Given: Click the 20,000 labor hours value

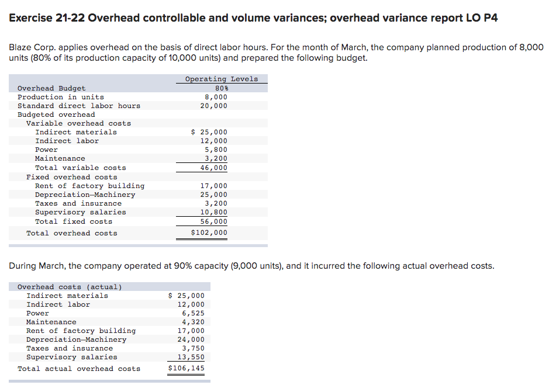Looking at the screenshot, I should pyautogui.click(x=214, y=106).
